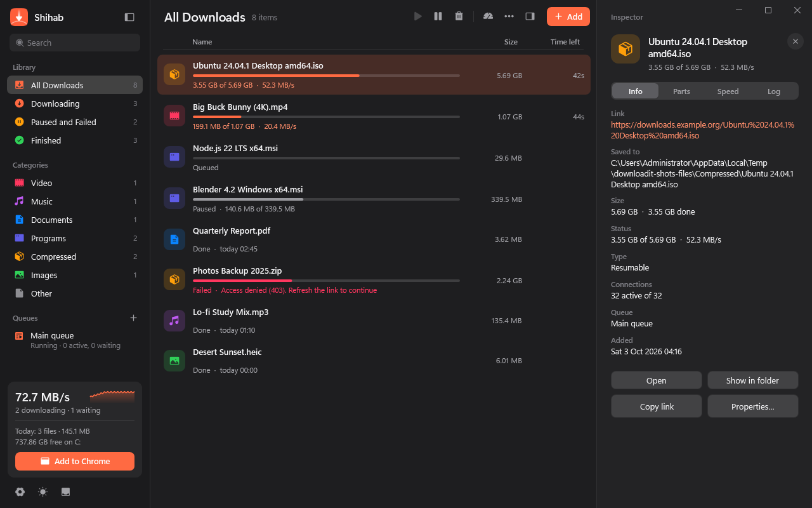This screenshot has width=812, height=508.
Task: Open the Properties... button
Action: (x=752, y=406)
